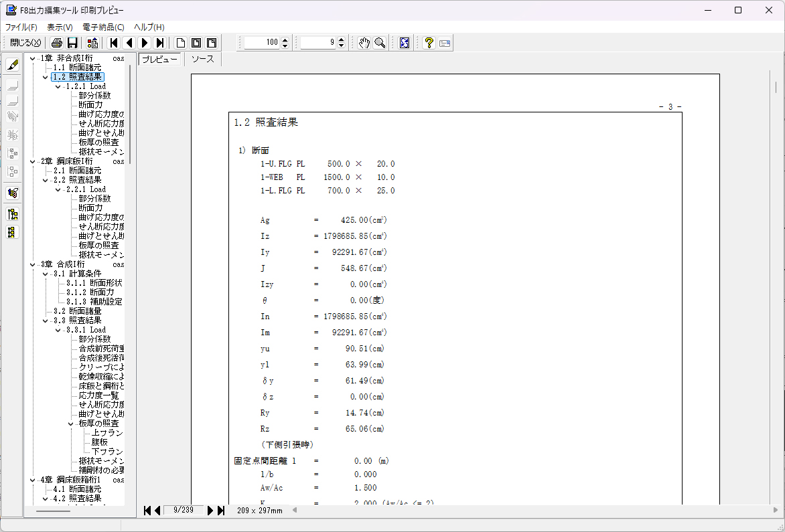Click the 123 numbering sidebar icon
The width and height of the screenshot is (785, 532).
13,193
